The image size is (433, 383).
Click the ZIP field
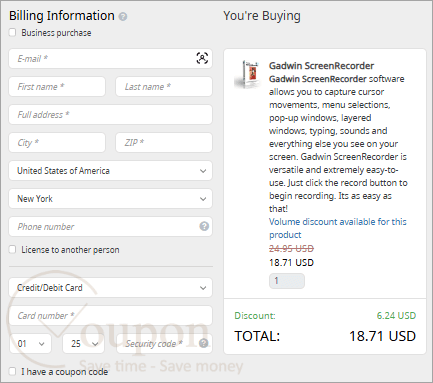pos(164,143)
